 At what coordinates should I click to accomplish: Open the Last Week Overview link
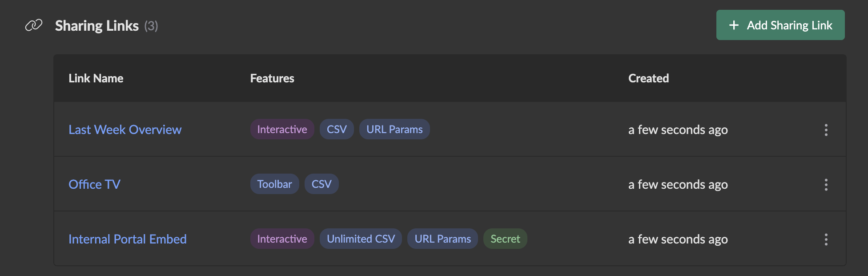(x=125, y=130)
